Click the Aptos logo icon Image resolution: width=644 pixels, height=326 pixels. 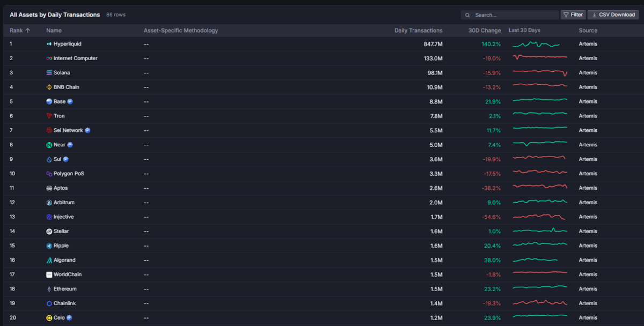(x=49, y=188)
